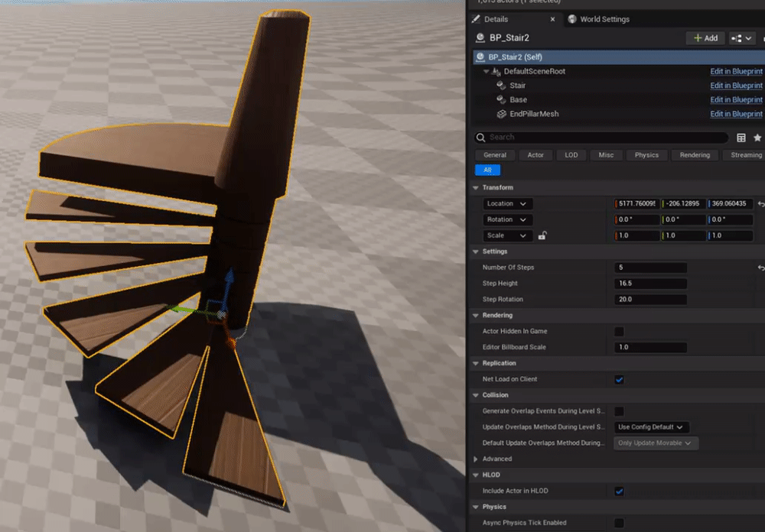This screenshot has height=532, width=765.
Task: Open the Location type dropdown
Action: (x=507, y=204)
